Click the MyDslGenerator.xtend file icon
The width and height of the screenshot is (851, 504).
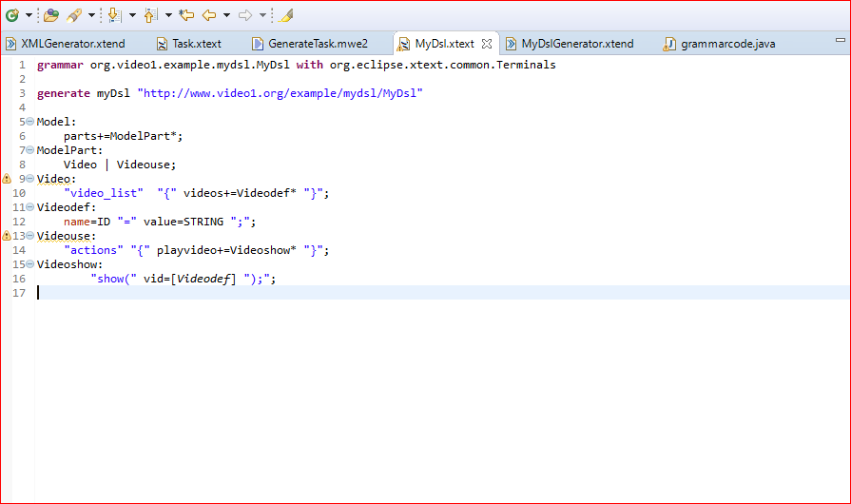[511, 44]
